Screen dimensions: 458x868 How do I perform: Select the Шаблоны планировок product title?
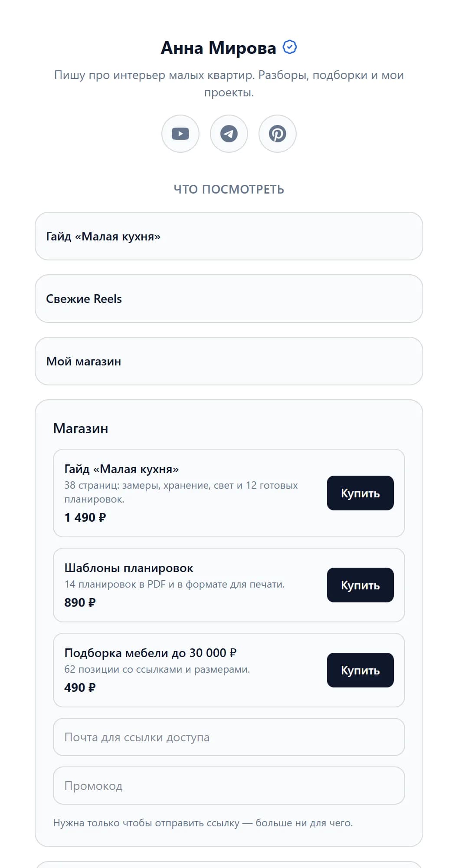(129, 568)
